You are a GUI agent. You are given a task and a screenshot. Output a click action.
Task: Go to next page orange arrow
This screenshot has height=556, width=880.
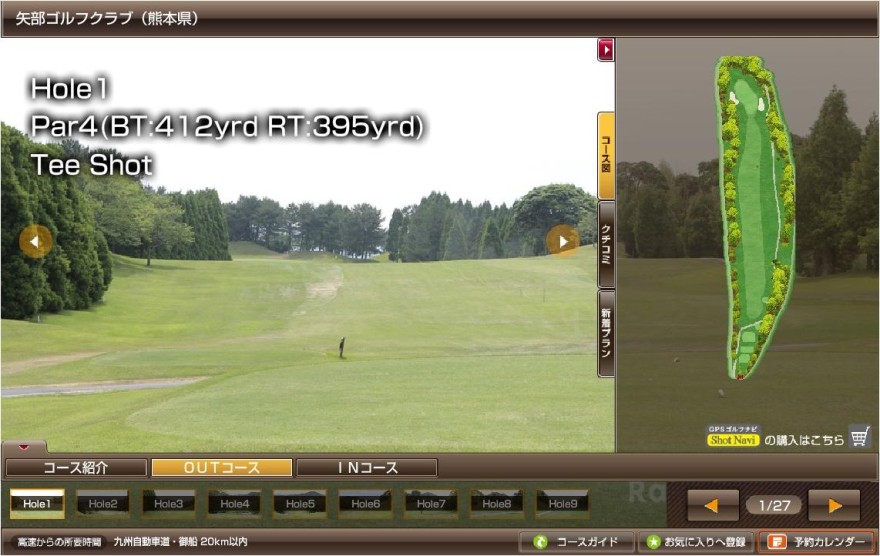[x=834, y=505]
